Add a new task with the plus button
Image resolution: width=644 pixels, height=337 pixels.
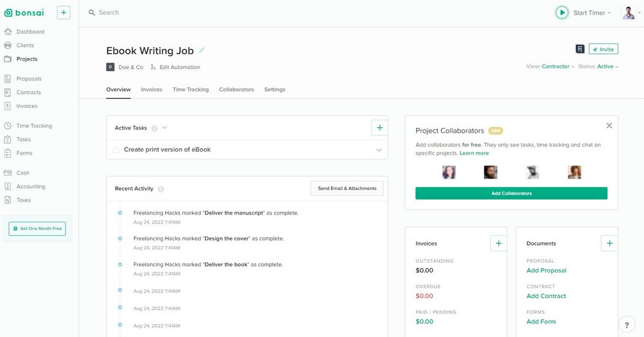pyautogui.click(x=379, y=128)
